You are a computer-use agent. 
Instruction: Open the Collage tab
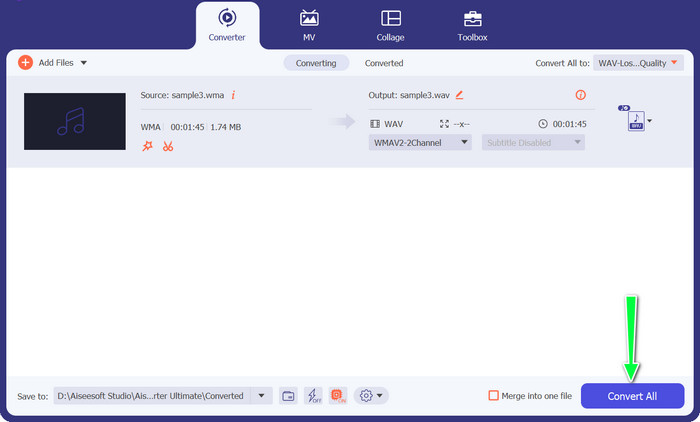pos(390,25)
